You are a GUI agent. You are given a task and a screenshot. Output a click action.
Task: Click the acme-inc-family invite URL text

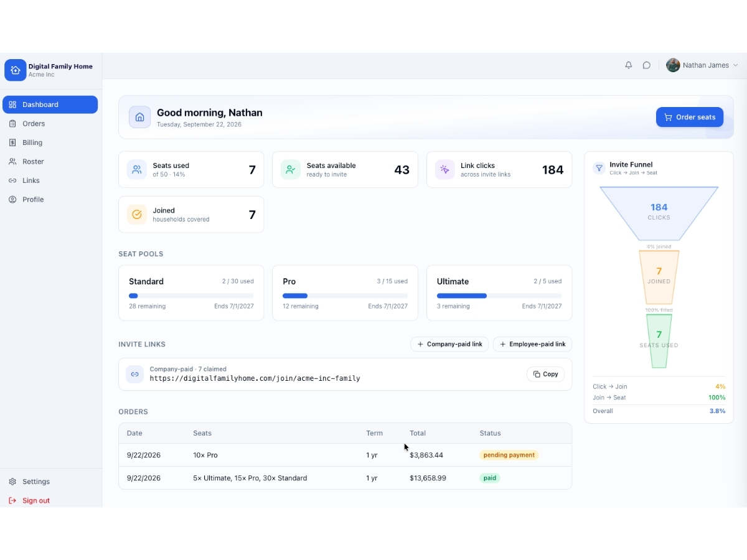point(255,378)
